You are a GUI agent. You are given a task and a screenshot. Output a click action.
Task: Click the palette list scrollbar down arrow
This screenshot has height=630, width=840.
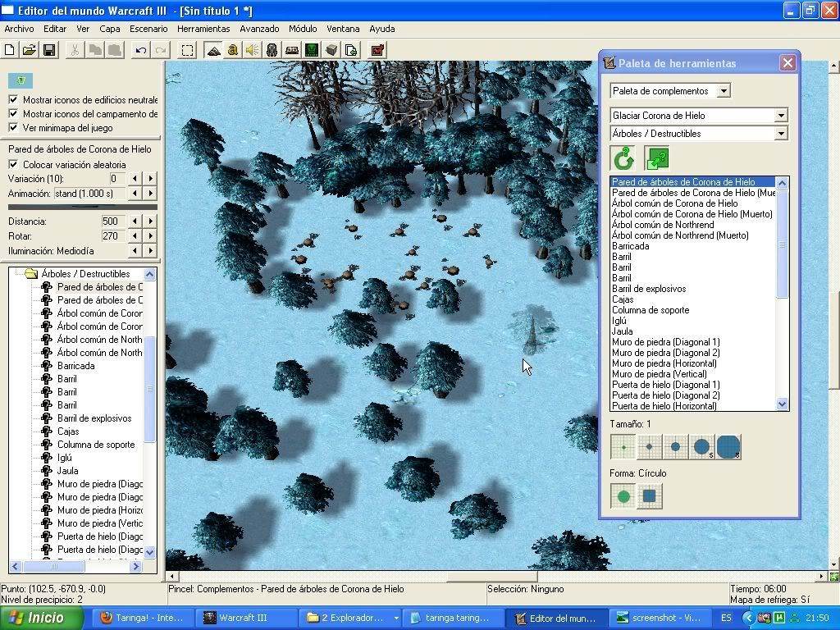782,404
